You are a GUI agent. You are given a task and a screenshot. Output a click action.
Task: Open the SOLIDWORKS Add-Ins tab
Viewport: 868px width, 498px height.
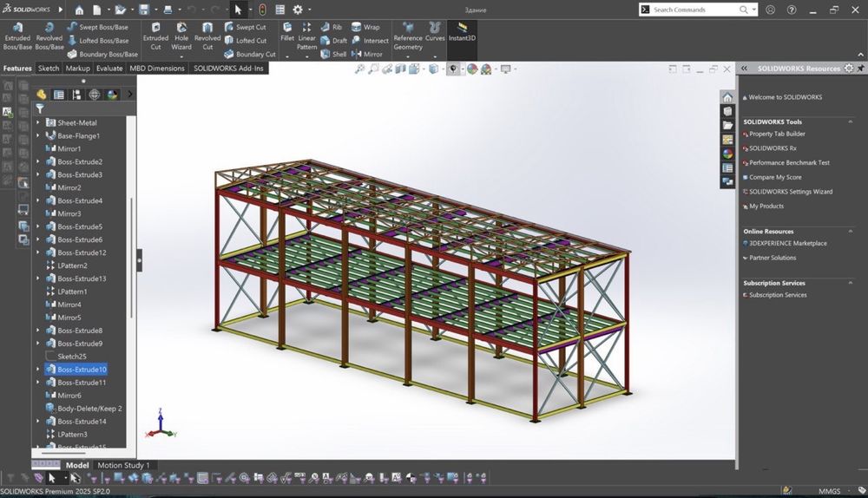tap(228, 68)
